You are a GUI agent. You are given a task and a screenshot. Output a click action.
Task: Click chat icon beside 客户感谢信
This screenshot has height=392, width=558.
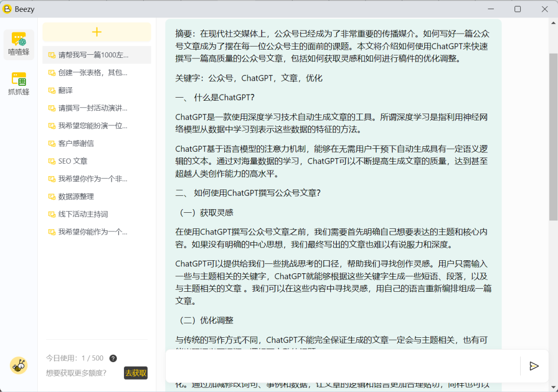[x=52, y=144]
